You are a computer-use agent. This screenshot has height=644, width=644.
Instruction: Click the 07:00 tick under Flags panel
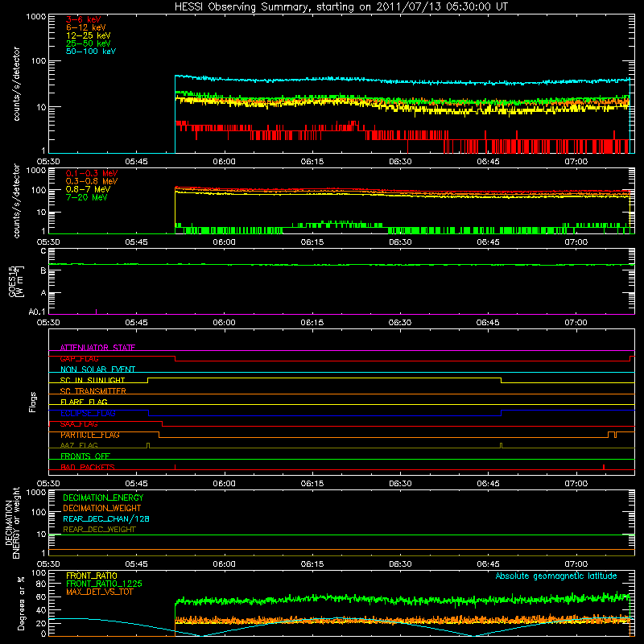point(576,484)
